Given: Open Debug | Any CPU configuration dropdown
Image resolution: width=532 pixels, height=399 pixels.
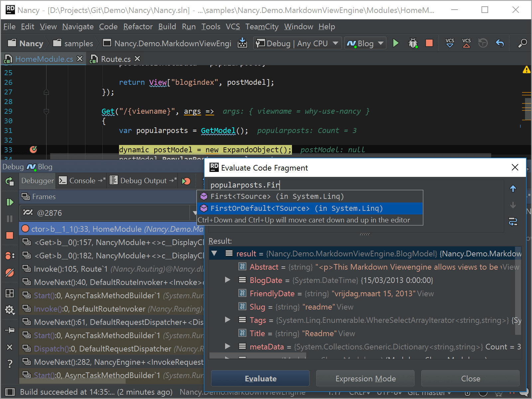Looking at the screenshot, I should tap(297, 43).
